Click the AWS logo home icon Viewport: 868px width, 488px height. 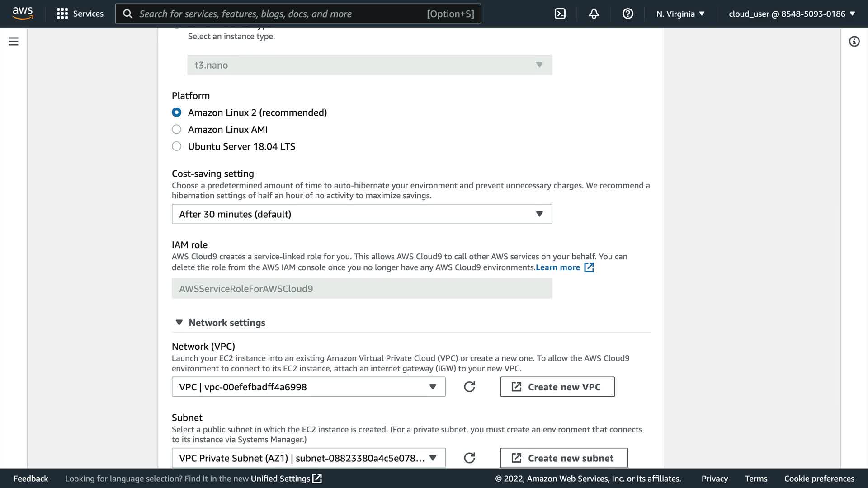click(x=23, y=14)
